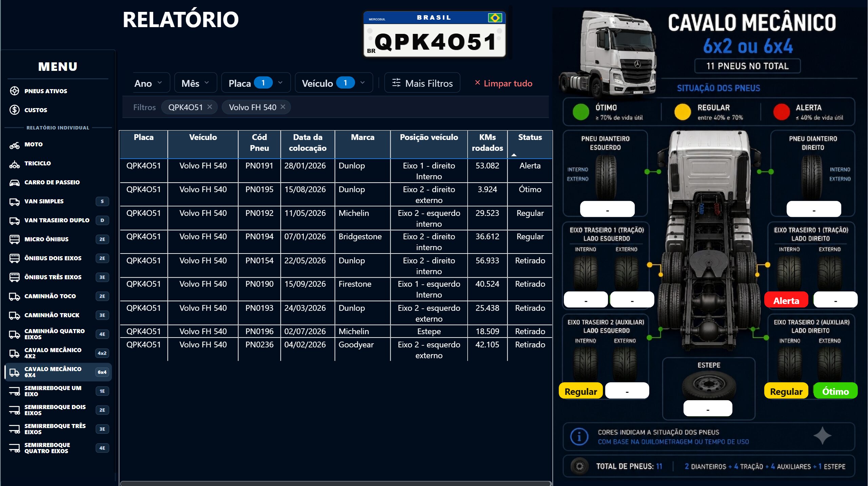
Task: Click the front left tire status box
Action: pos(607,209)
